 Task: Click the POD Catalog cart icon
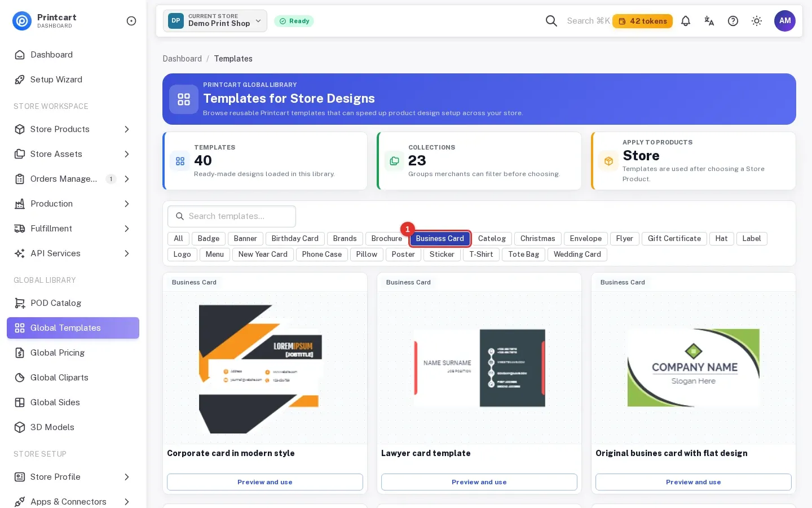[x=20, y=303]
